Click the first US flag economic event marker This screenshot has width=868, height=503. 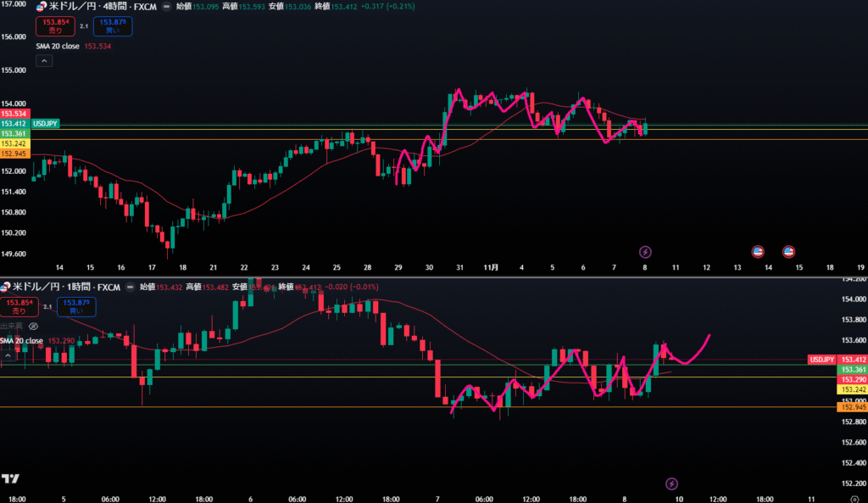tap(759, 252)
